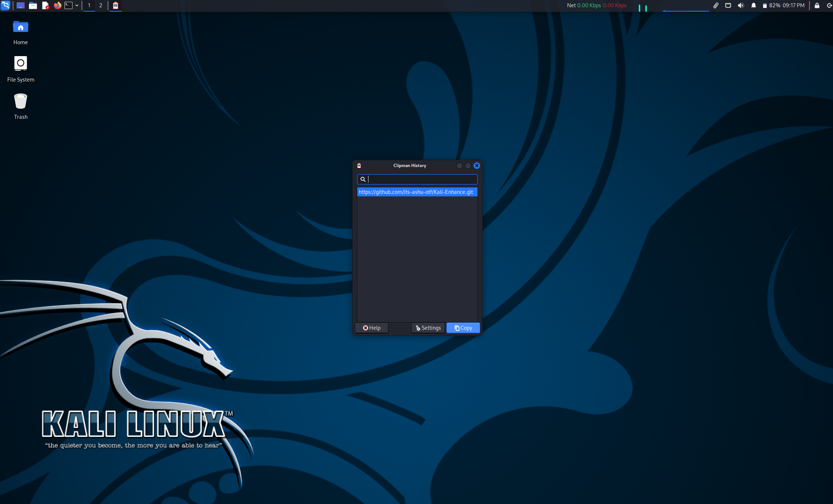Open the terminal emulator from the panel
Screen dimensions: 833x504
(69, 5)
